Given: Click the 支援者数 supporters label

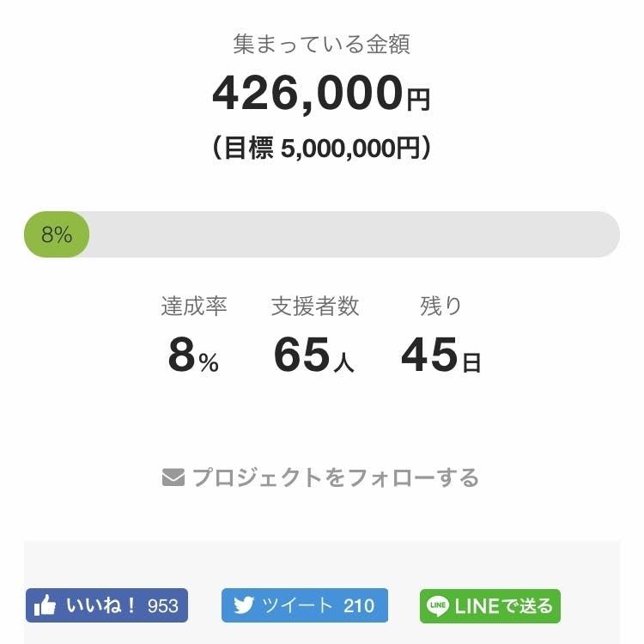Looking at the screenshot, I should (x=315, y=306).
